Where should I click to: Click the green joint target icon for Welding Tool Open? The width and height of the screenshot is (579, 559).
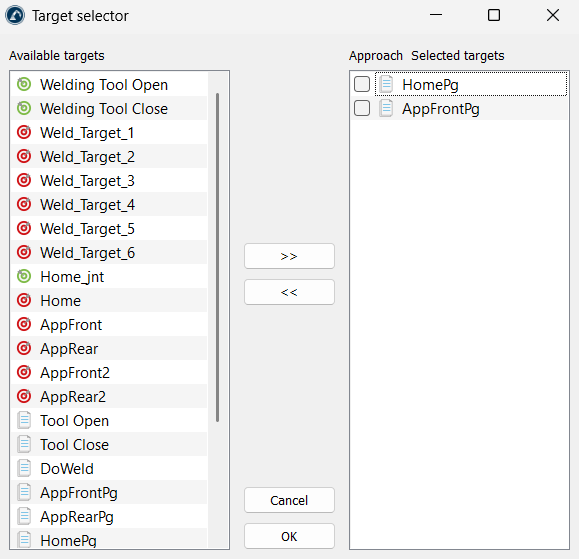tap(24, 85)
